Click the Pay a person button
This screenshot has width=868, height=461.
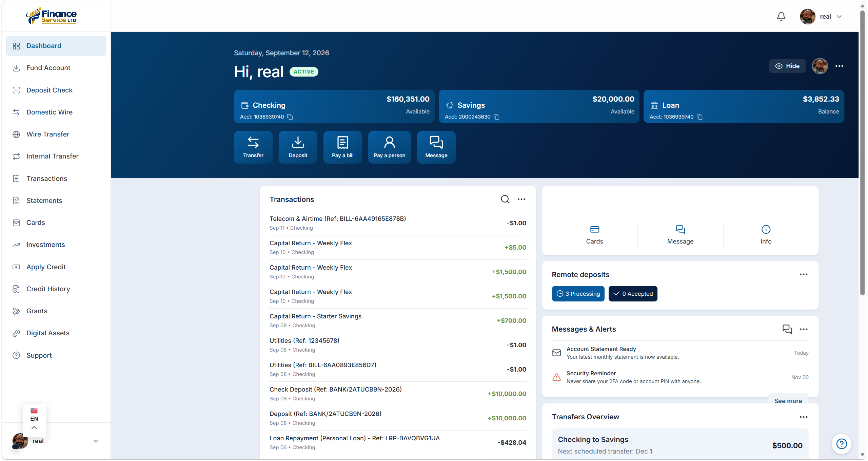point(389,147)
